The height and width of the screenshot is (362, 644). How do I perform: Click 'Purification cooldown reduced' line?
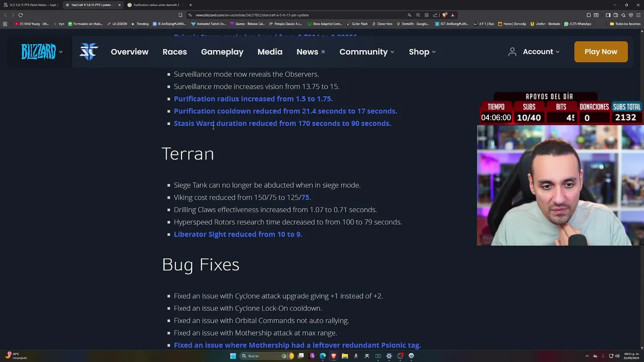coord(285,111)
